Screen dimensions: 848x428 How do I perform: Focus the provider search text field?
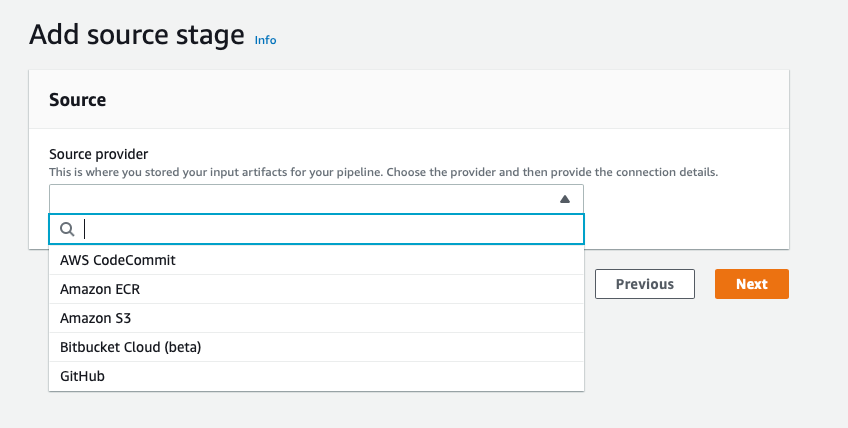pyautogui.click(x=330, y=230)
